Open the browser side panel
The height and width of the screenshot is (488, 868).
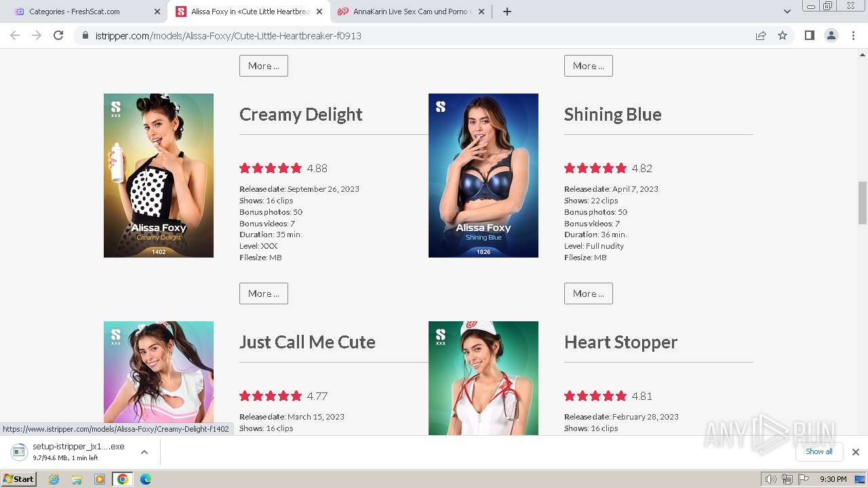pos(810,35)
